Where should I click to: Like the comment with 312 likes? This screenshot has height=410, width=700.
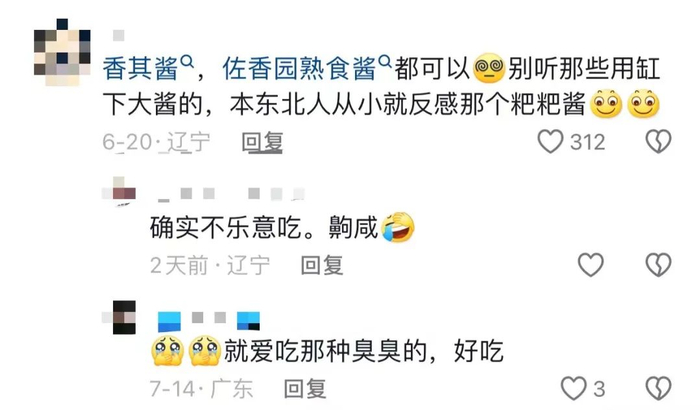click(x=550, y=142)
